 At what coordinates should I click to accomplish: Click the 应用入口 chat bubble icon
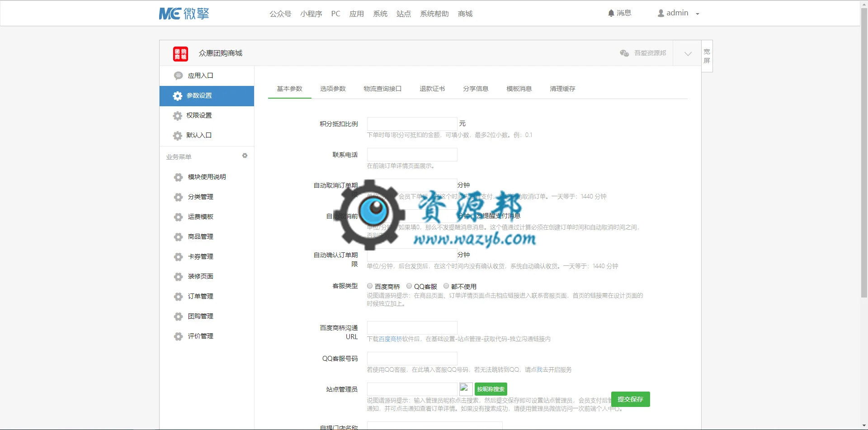coord(178,76)
